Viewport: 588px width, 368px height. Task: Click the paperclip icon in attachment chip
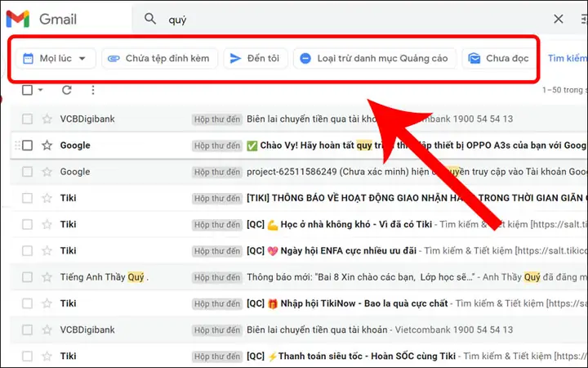click(x=114, y=59)
